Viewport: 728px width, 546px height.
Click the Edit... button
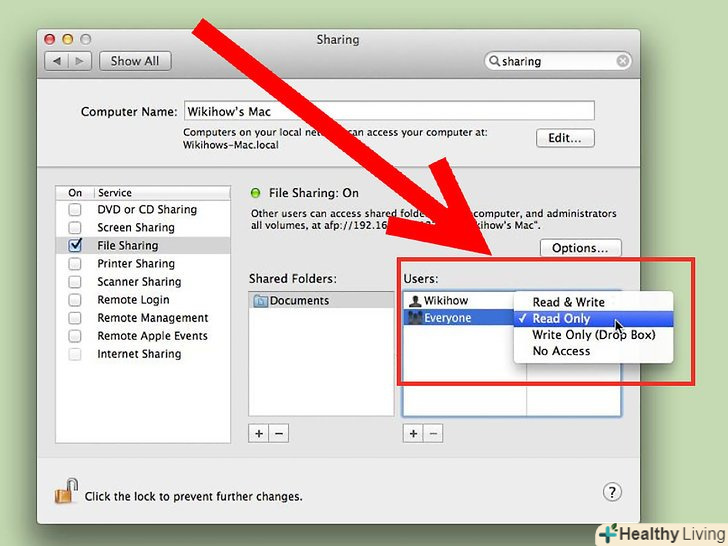coord(565,138)
